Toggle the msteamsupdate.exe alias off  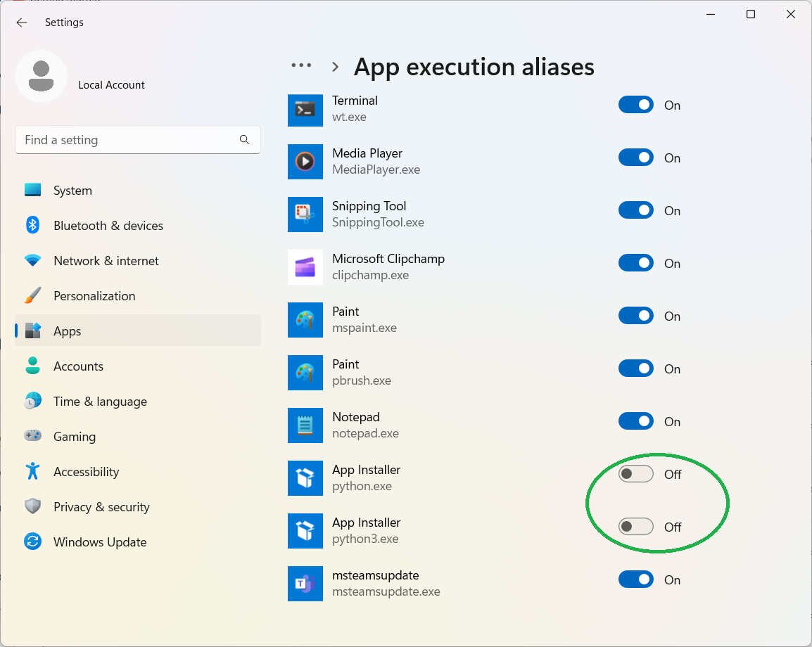[x=636, y=579]
